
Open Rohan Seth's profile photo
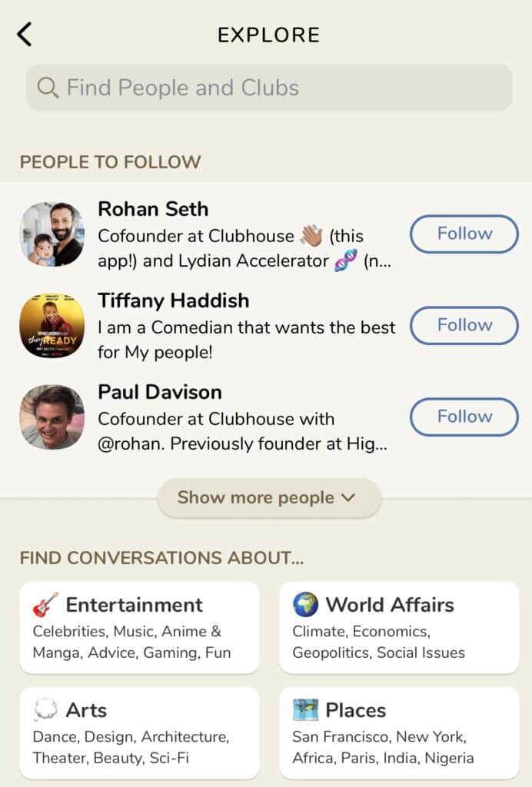[x=52, y=234]
